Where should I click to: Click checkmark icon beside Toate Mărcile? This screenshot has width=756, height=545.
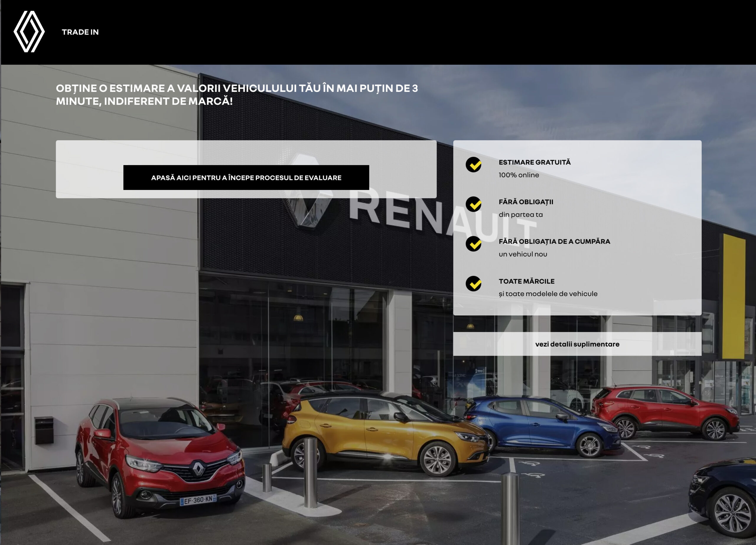pyautogui.click(x=473, y=284)
